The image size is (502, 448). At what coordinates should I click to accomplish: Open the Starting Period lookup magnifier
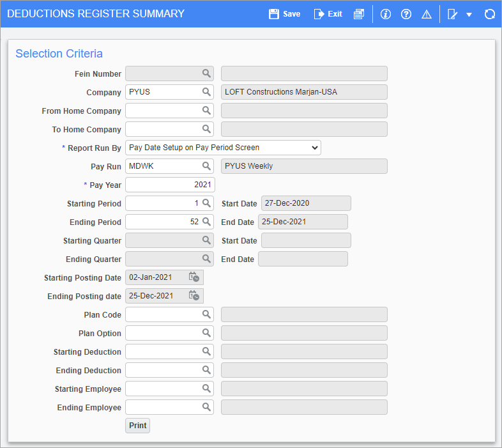click(x=206, y=203)
